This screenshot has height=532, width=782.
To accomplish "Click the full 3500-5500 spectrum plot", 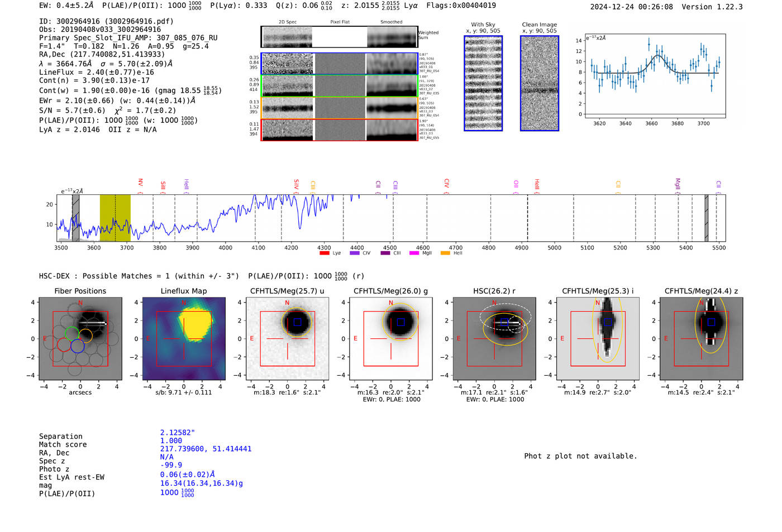I will click(x=390, y=218).
